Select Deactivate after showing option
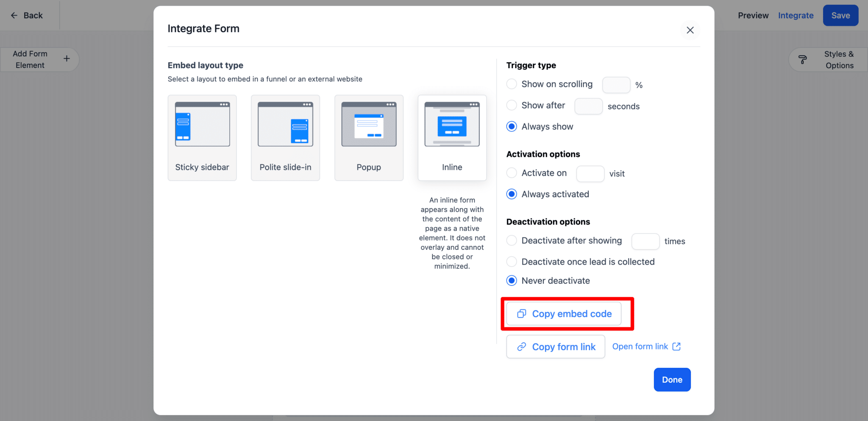This screenshot has width=868, height=421. click(512, 240)
